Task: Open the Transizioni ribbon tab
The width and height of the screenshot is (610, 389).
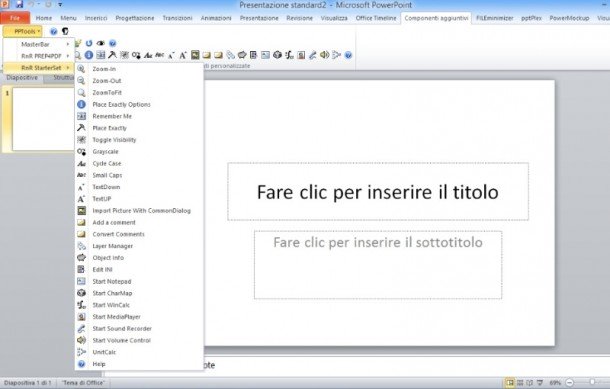Action: point(177,18)
